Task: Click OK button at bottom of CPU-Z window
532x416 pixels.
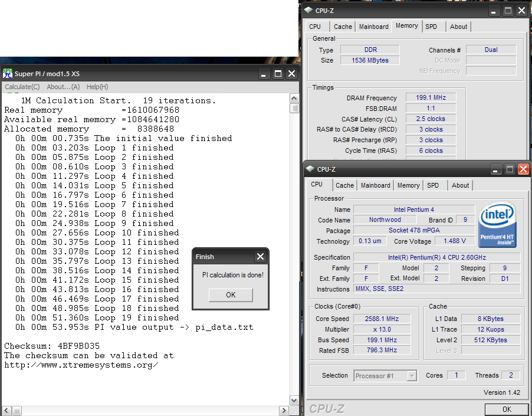Action: (x=507, y=409)
